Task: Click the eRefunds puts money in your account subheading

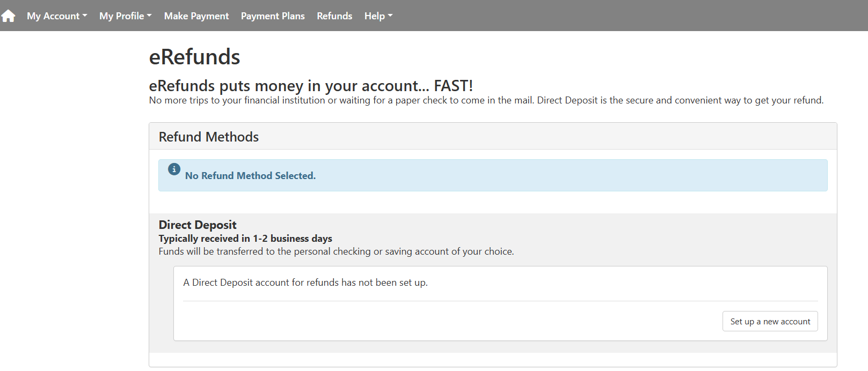Action: click(311, 86)
